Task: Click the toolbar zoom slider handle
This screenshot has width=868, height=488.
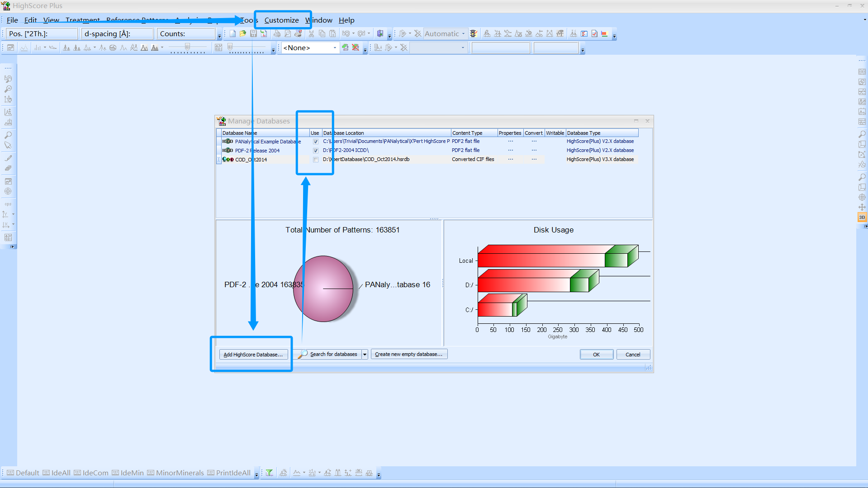Action: pos(187,47)
